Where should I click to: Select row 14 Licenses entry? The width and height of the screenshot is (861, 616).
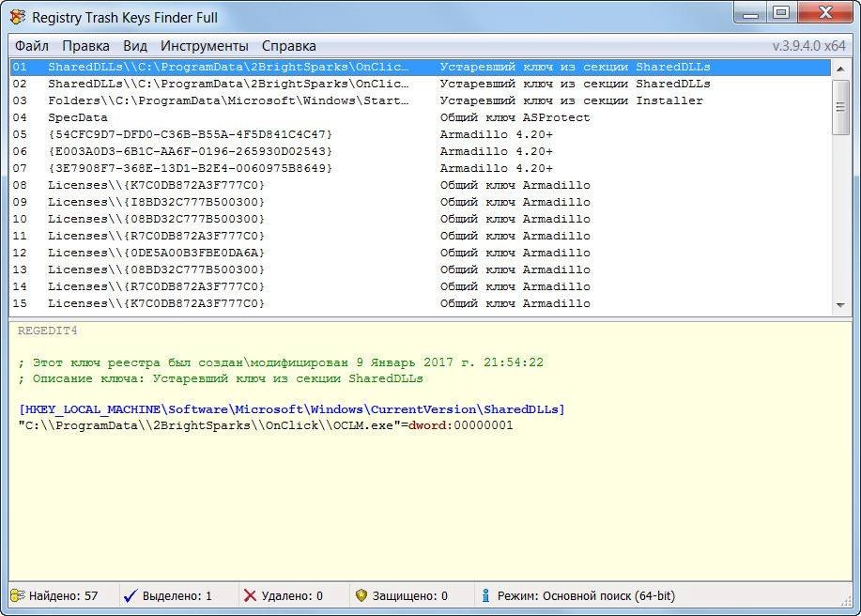click(x=421, y=286)
